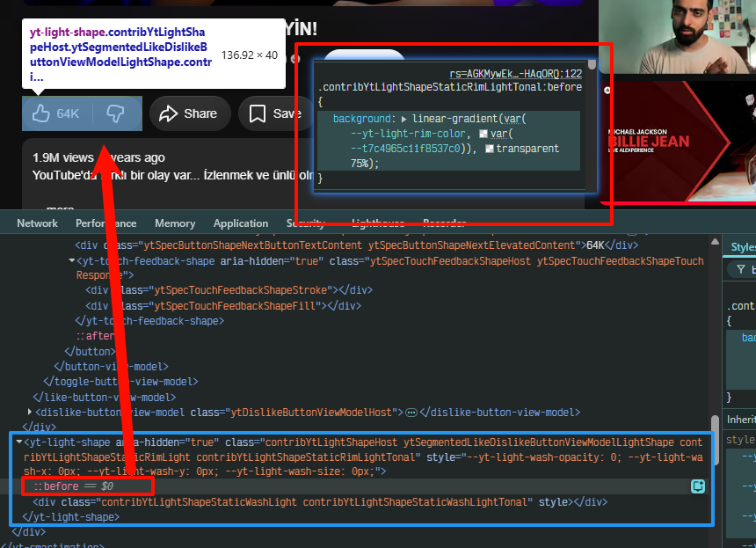Switch to the Application tab in DevTools
This screenshot has width=756, height=548.
(241, 223)
